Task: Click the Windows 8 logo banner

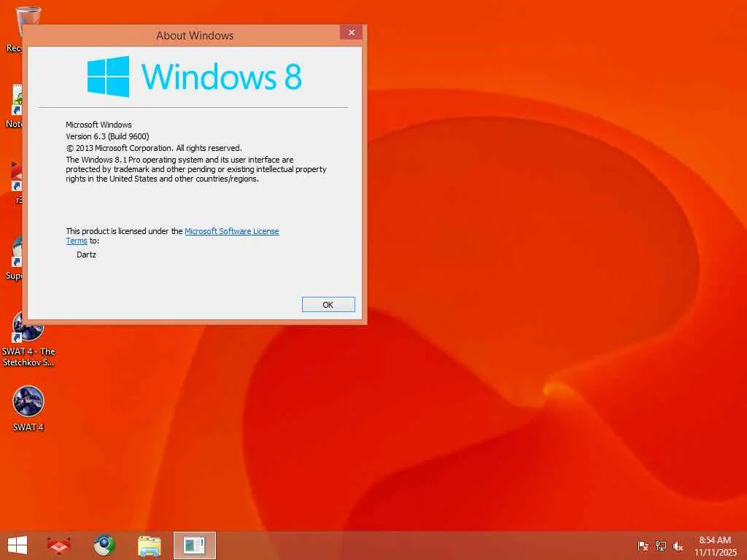Action: (194, 77)
